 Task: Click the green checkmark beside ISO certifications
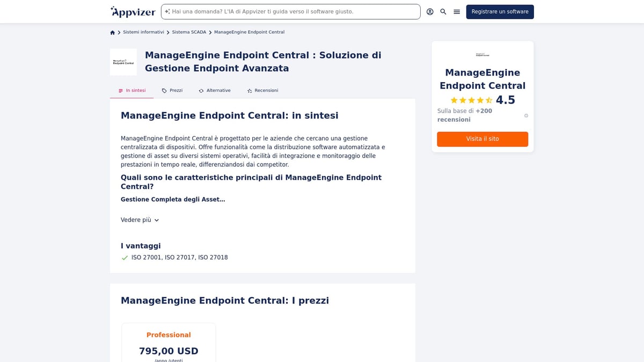click(124, 257)
